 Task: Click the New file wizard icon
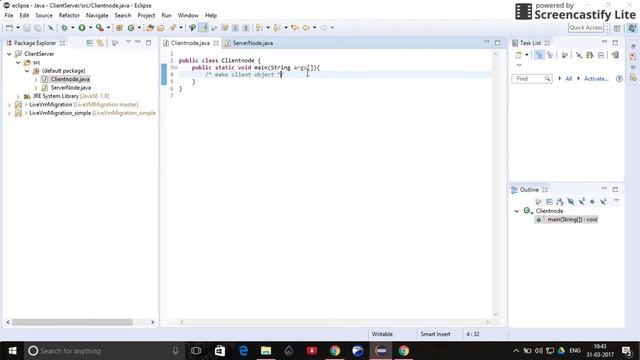pos(9,28)
